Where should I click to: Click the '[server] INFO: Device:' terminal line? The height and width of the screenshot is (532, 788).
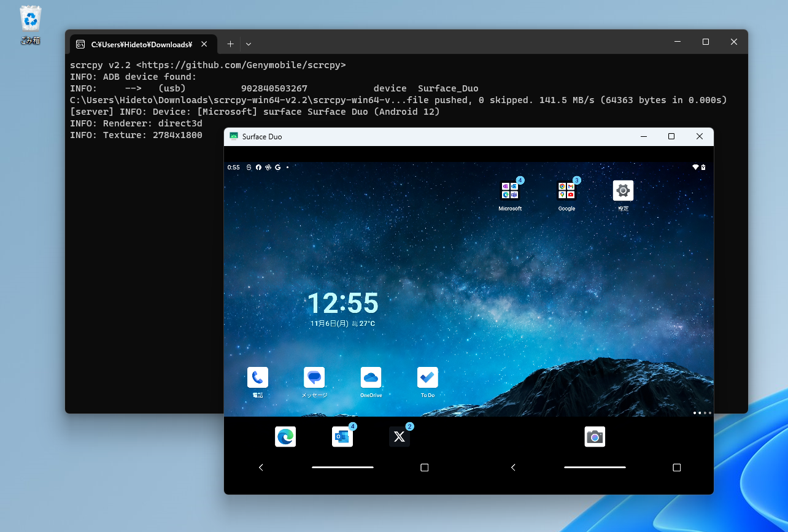coord(255,112)
